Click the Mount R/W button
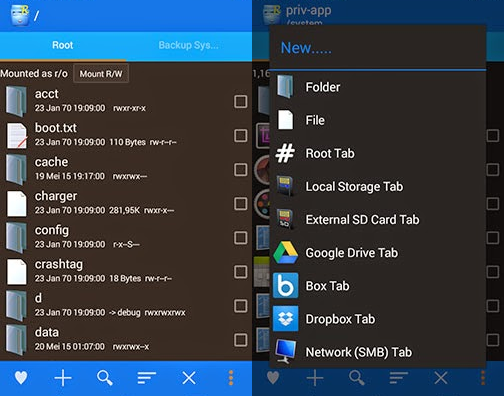The height and width of the screenshot is (396, 504). (101, 74)
